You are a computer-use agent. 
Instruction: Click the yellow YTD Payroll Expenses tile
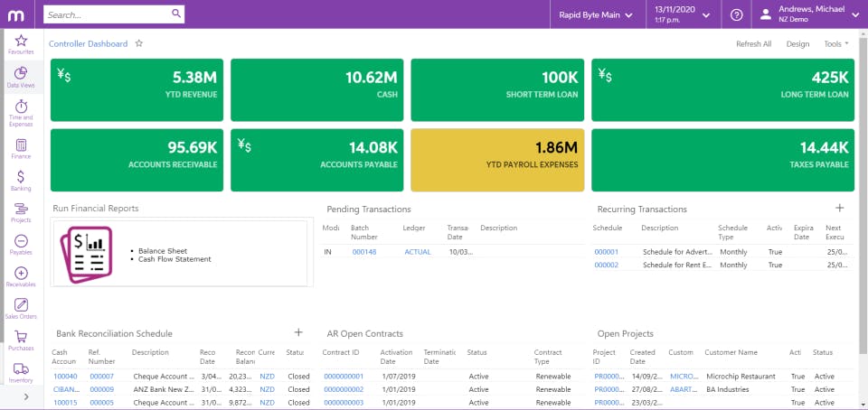pyautogui.click(x=497, y=160)
